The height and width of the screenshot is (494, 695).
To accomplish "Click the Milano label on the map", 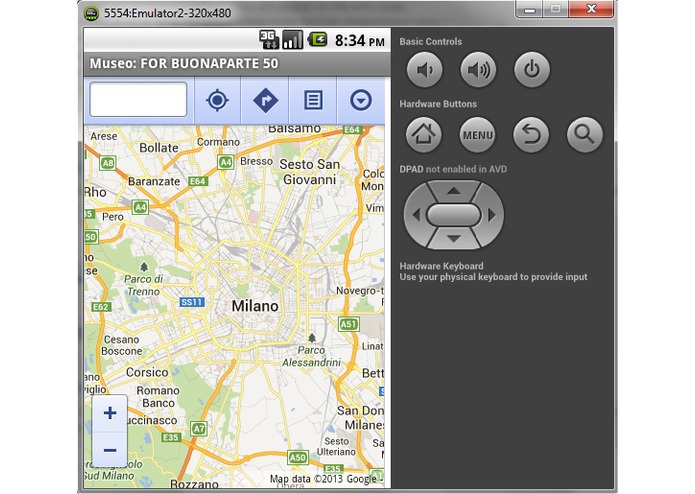I will pos(255,306).
